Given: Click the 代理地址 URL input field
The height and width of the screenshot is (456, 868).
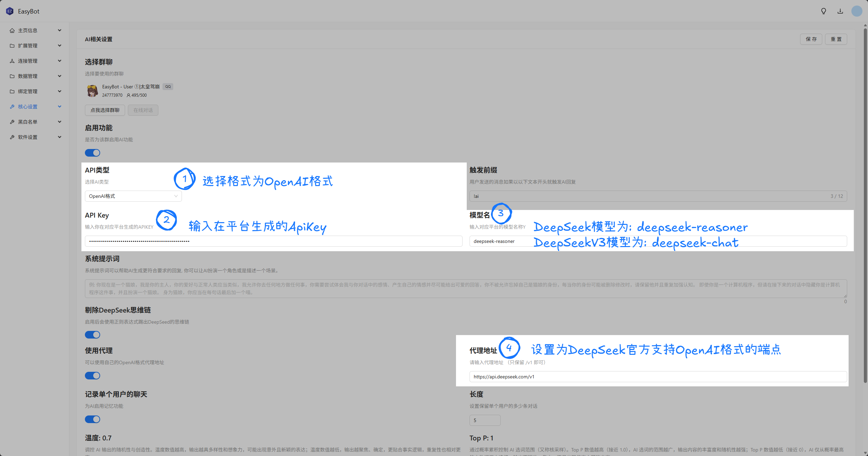Looking at the screenshot, I should coord(658,377).
